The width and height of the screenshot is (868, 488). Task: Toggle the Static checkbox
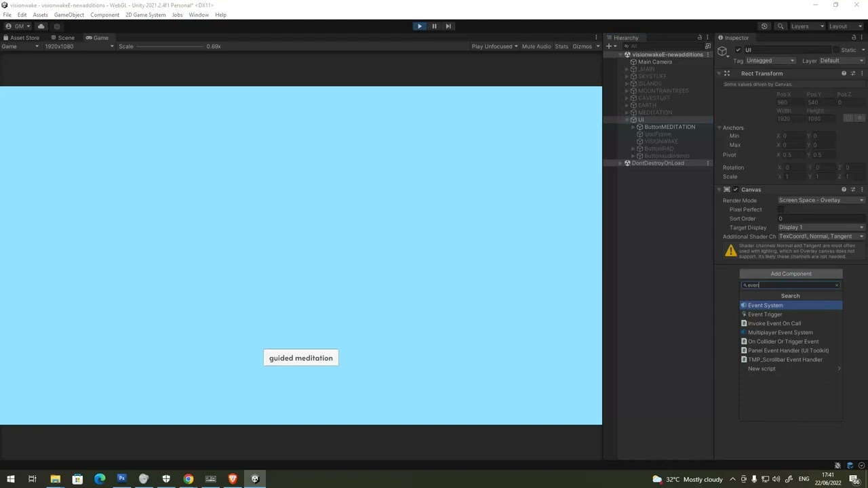click(x=836, y=50)
